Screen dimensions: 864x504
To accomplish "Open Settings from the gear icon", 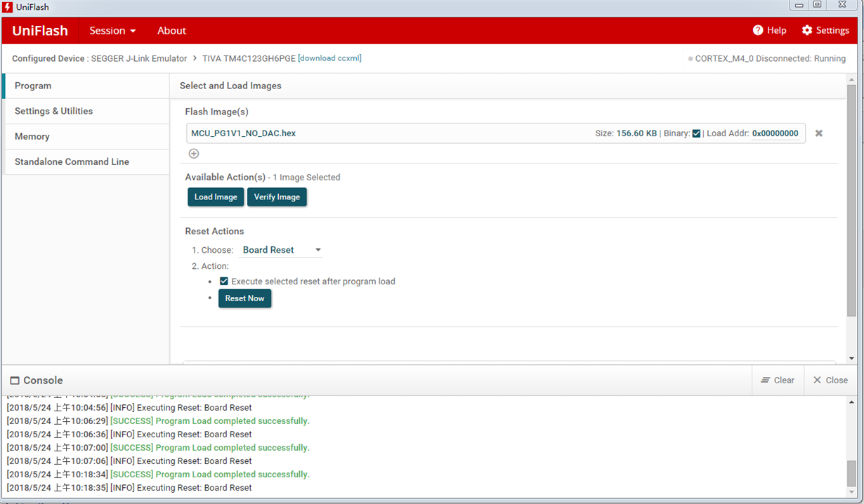I will [x=825, y=30].
